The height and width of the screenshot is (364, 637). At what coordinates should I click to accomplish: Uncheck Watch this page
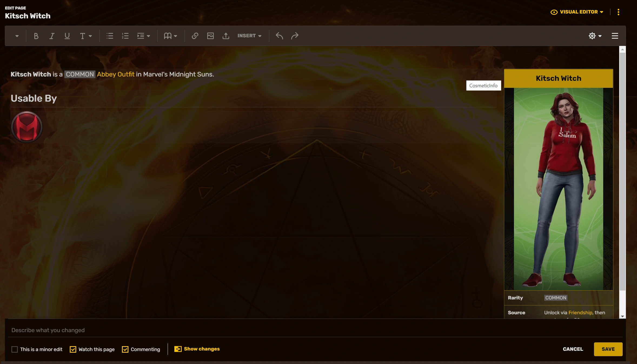click(x=73, y=349)
